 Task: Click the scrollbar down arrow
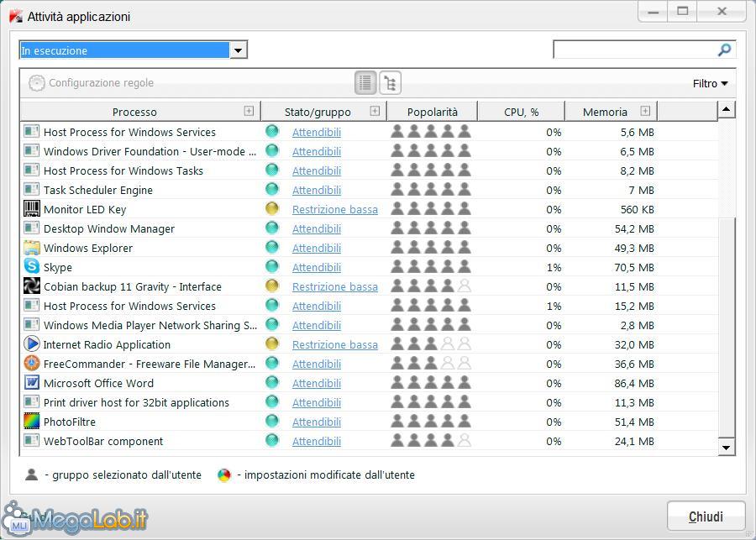(727, 448)
